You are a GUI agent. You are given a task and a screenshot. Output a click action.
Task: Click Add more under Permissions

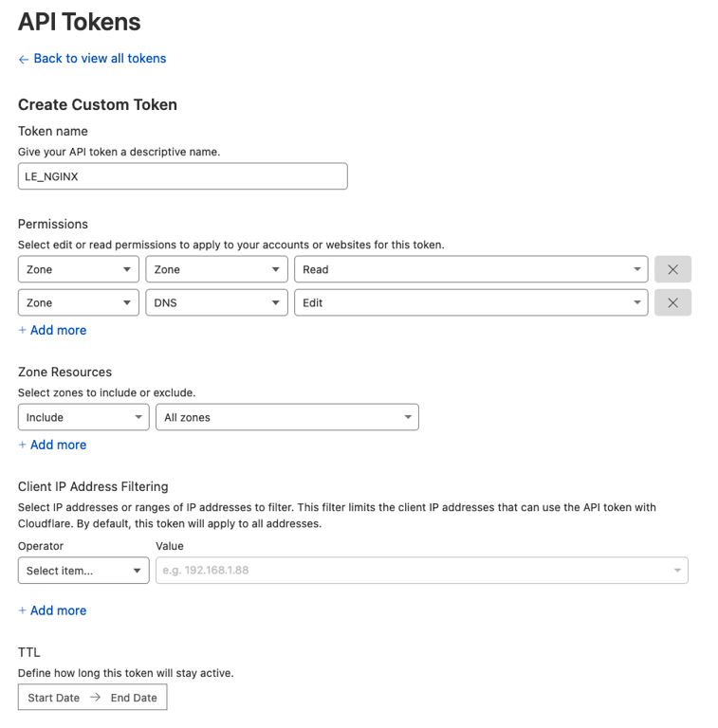(x=58, y=331)
